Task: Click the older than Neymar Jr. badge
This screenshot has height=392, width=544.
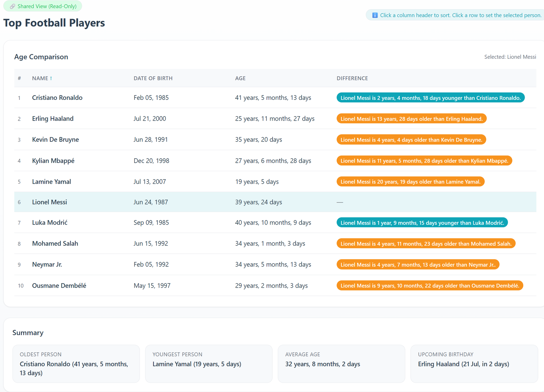Action: coord(418,265)
